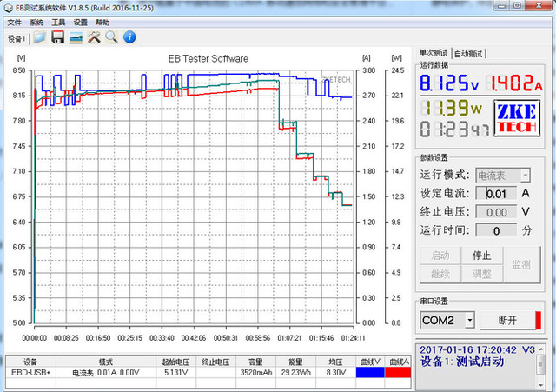Screen dimensions: 556x392
Task: Click the screenshot picture toolbar icon
Action: click(x=76, y=37)
